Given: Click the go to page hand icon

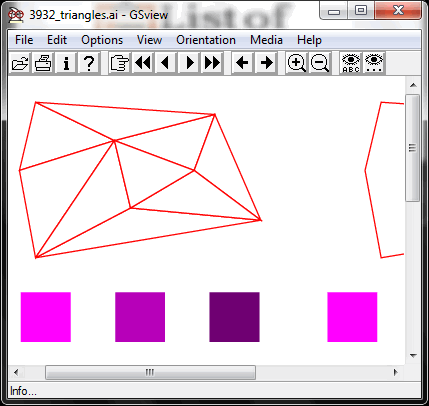Looking at the screenshot, I should pos(120,63).
